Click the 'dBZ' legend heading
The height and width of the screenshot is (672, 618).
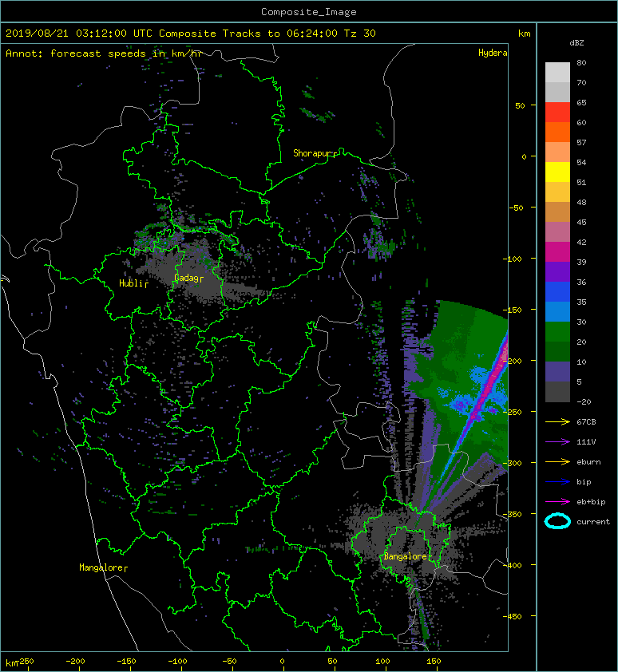tap(576, 43)
